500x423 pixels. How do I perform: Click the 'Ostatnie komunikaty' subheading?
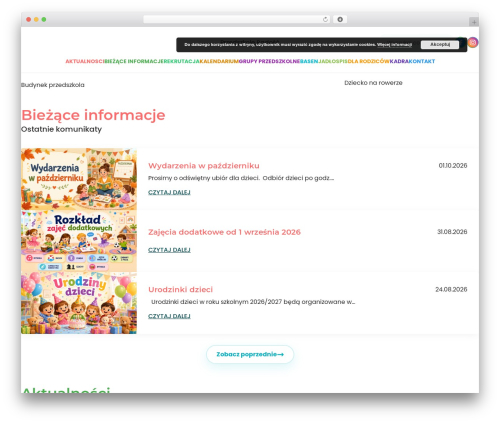click(x=61, y=129)
